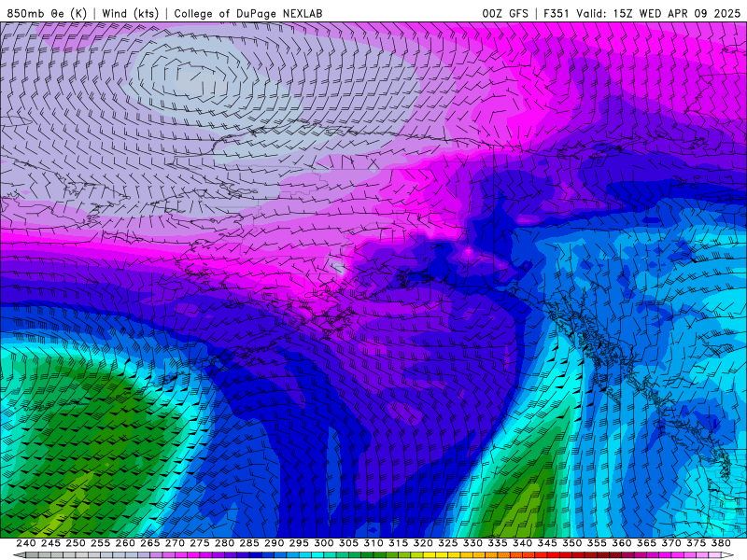
Task: Click the 285 legend value
Action: (x=249, y=543)
